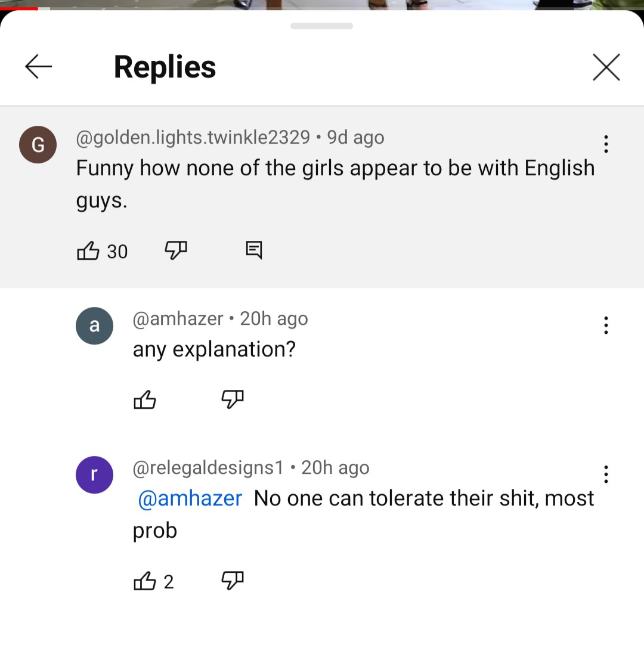Close the Replies panel
This screenshot has width=644, height=645.
click(x=606, y=67)
